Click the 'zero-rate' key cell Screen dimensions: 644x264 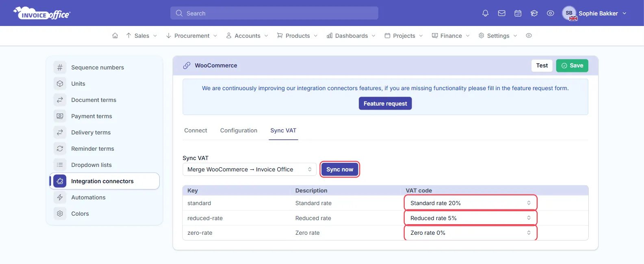199,233
